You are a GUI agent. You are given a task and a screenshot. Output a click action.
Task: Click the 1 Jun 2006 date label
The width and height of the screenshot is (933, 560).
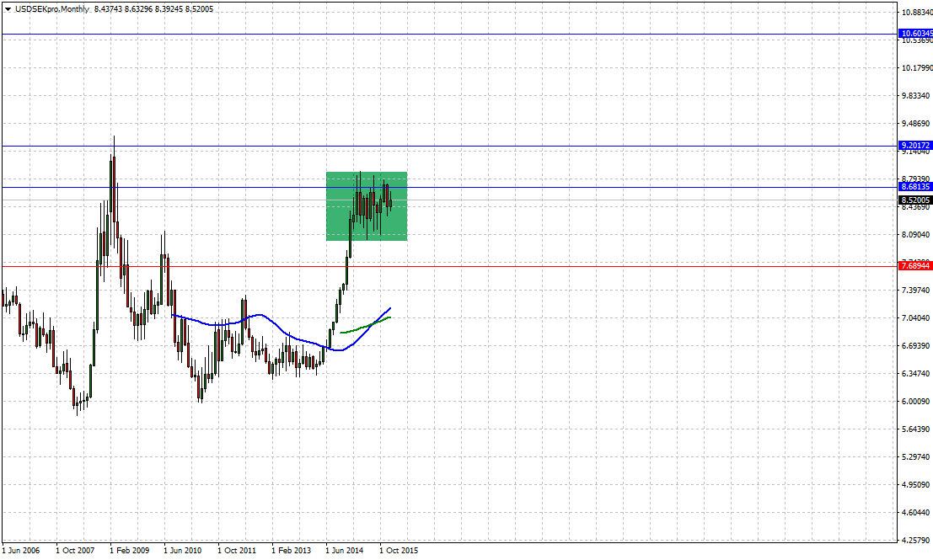coord(21,551)
